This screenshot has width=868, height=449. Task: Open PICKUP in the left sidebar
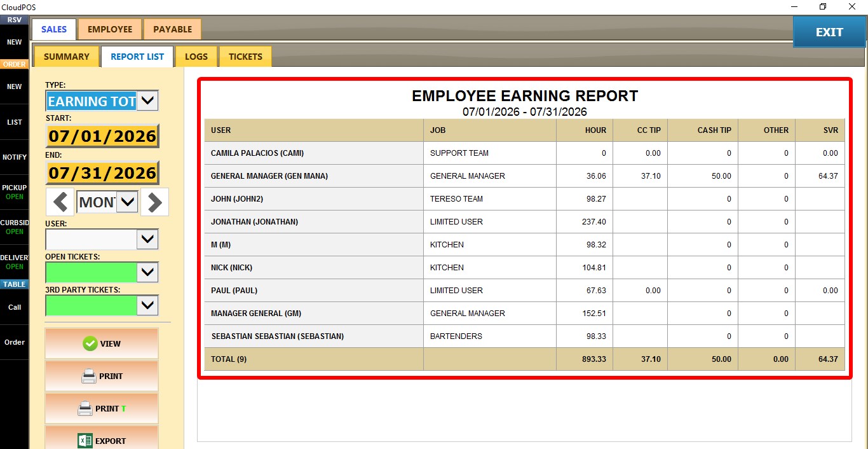pyautogui.click(x=14, y=192)
